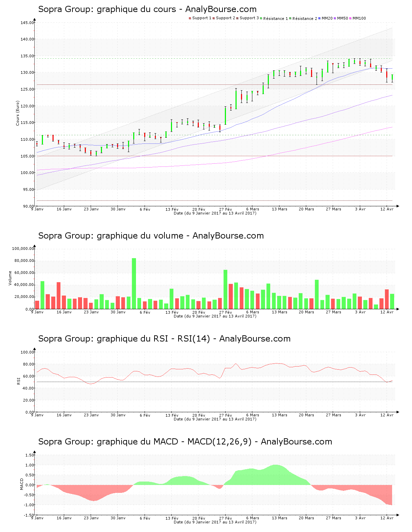
Task: Click the last green candlestick on price chart
Action: coord(392,78)
